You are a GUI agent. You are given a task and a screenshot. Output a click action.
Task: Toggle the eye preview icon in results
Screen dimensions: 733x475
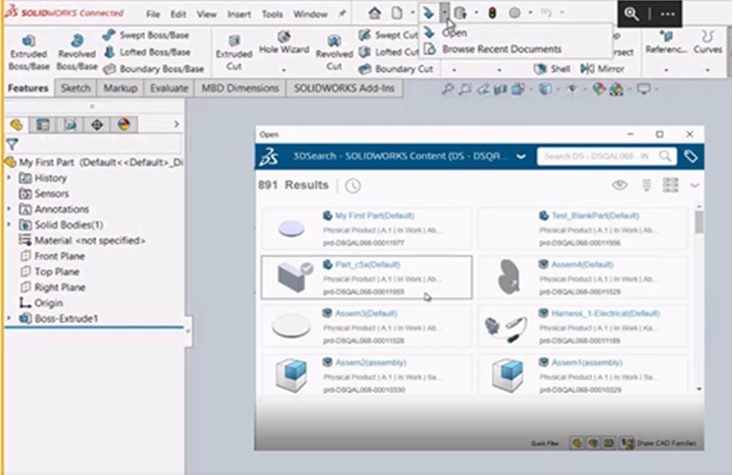[620, 185]
